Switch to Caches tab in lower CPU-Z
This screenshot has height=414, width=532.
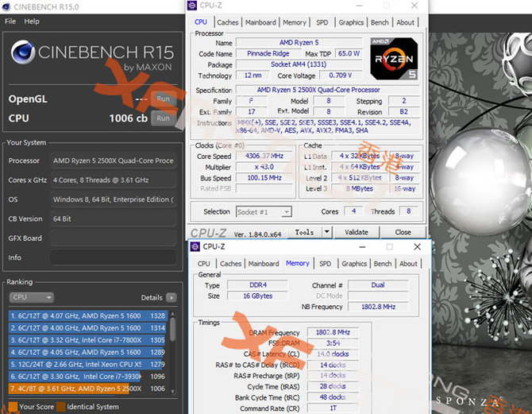point(231,264)
